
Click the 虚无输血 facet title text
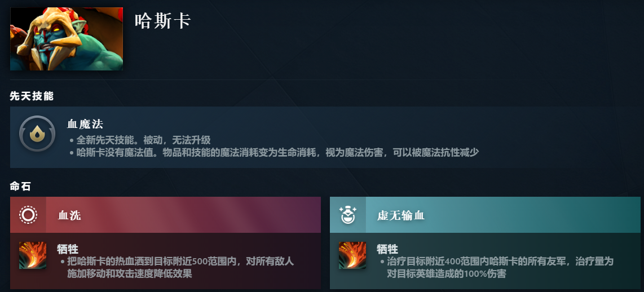pyautogui.click(x=401, y=215)
